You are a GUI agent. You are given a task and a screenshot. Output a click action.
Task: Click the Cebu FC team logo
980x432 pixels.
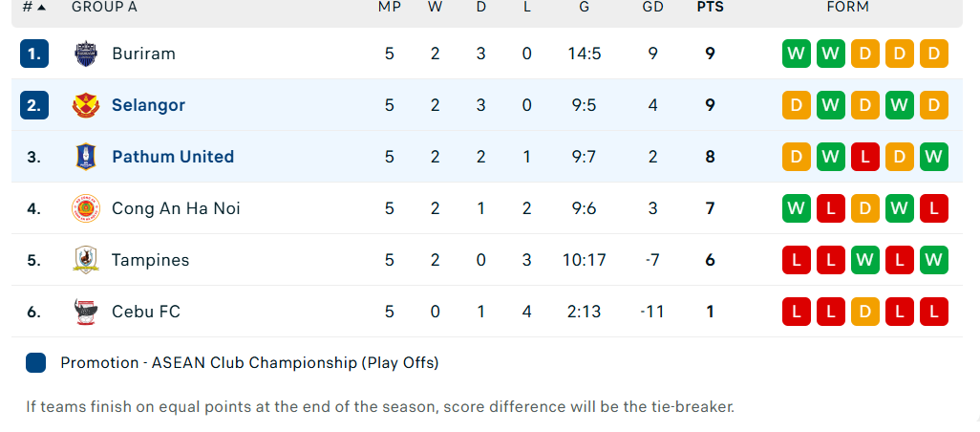pyautogui.click(x=86, y=312)
